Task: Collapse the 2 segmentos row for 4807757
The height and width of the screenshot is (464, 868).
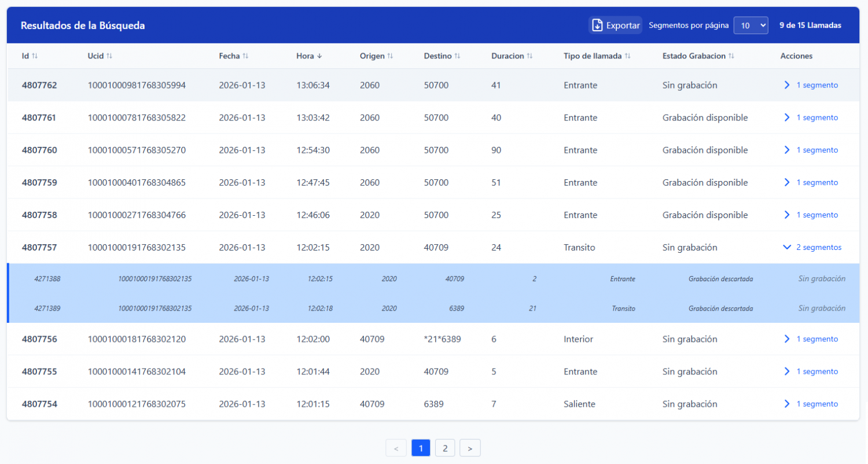Action: pos(811,247)
